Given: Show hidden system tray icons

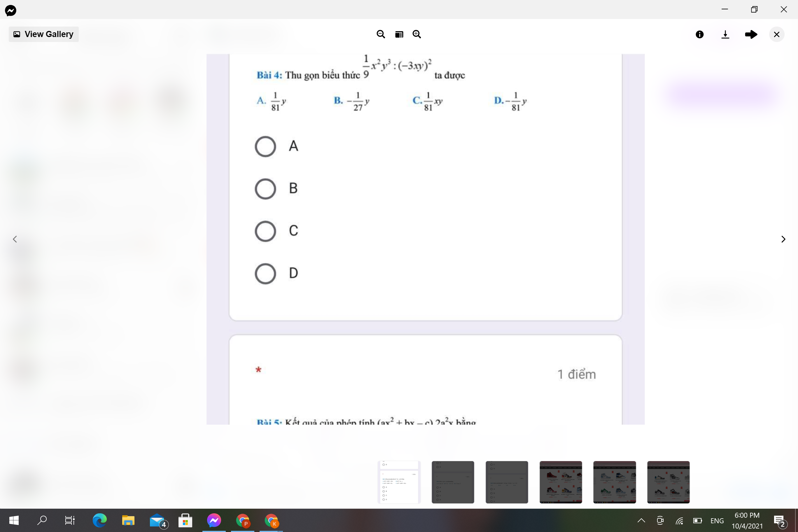Looking at the screenshot, I should 641,520.
